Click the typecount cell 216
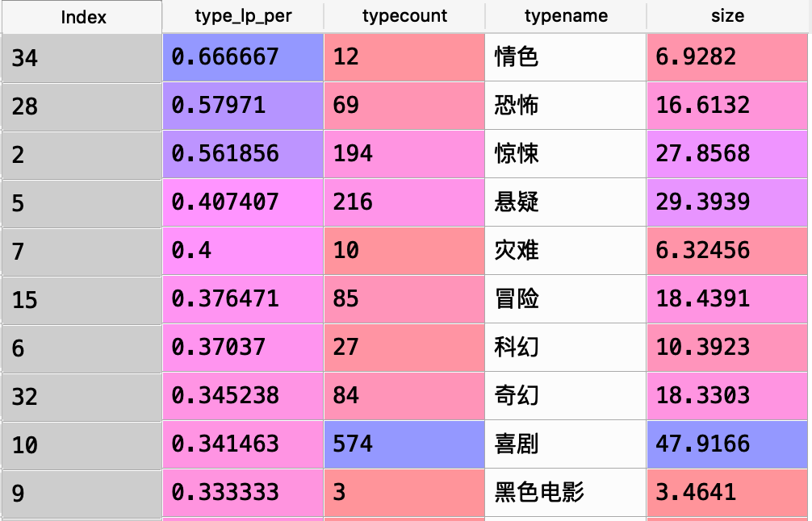The height and width of the screenshot is (521, 812). (404, 202)
